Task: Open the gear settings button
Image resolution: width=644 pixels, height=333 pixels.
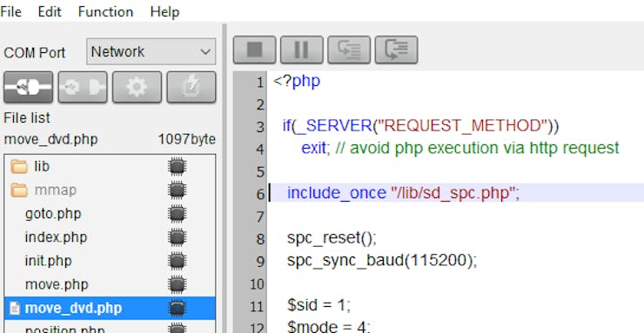Action: click(x=137, y=87)
